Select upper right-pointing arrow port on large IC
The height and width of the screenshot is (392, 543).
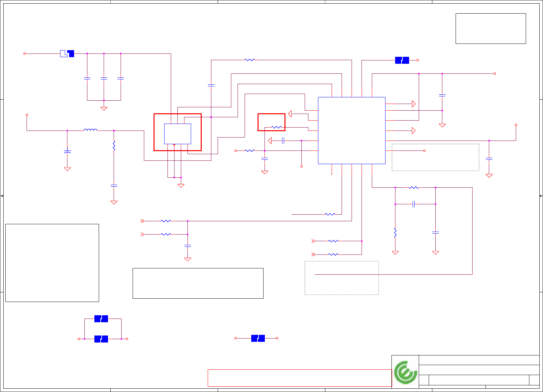point(414,104)
